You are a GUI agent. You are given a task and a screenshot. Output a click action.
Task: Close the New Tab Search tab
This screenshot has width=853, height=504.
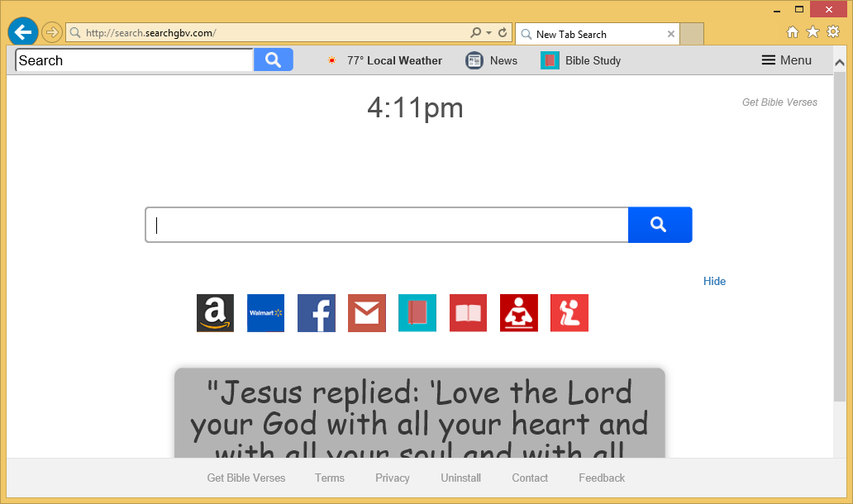671,34
